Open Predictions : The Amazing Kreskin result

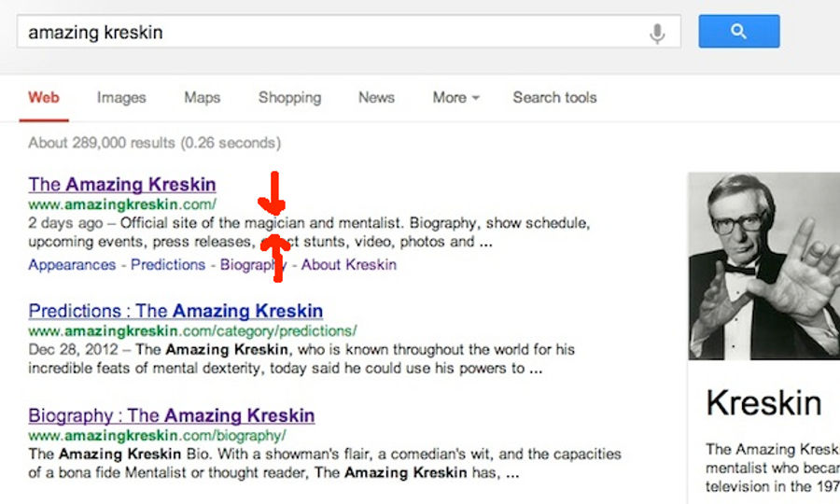point(175,311)
